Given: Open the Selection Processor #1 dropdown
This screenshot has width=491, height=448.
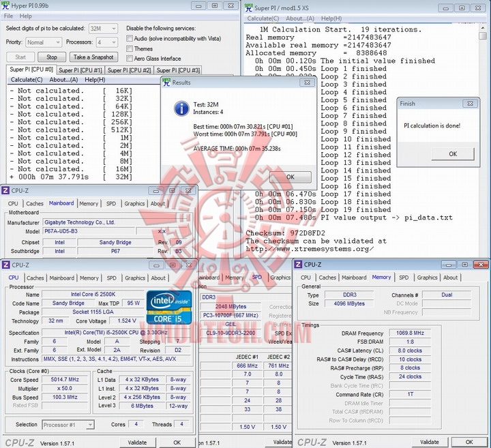Looking at the screenshot, I should [68, 425].
